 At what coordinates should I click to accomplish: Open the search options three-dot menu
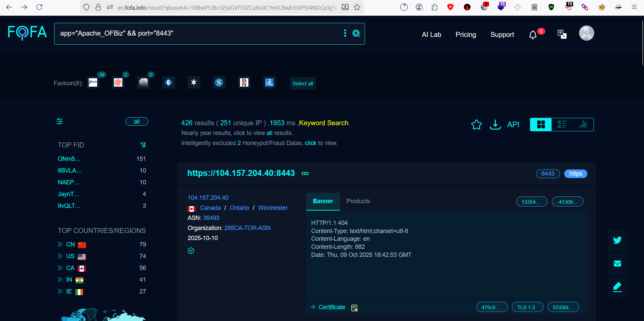[345, 33]
